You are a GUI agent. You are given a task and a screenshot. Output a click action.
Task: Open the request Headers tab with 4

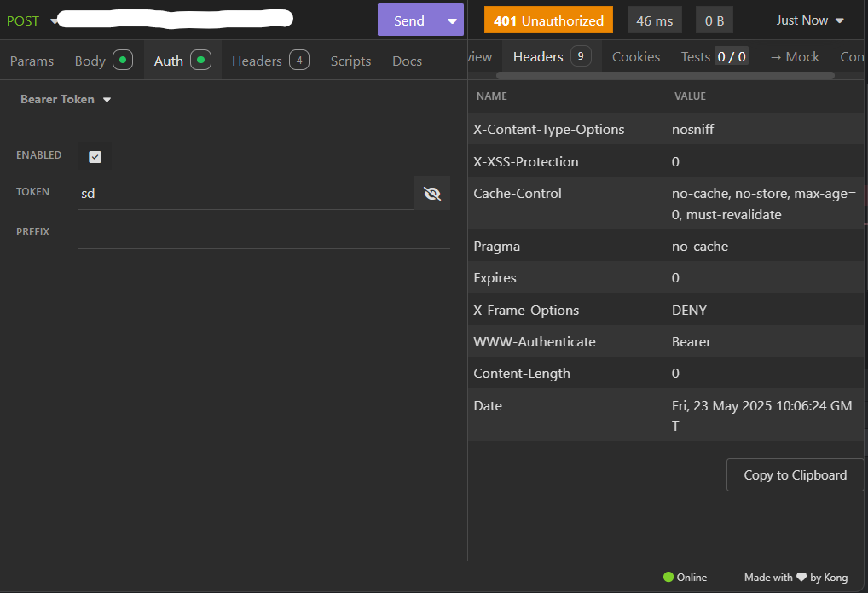pos(270,61)
